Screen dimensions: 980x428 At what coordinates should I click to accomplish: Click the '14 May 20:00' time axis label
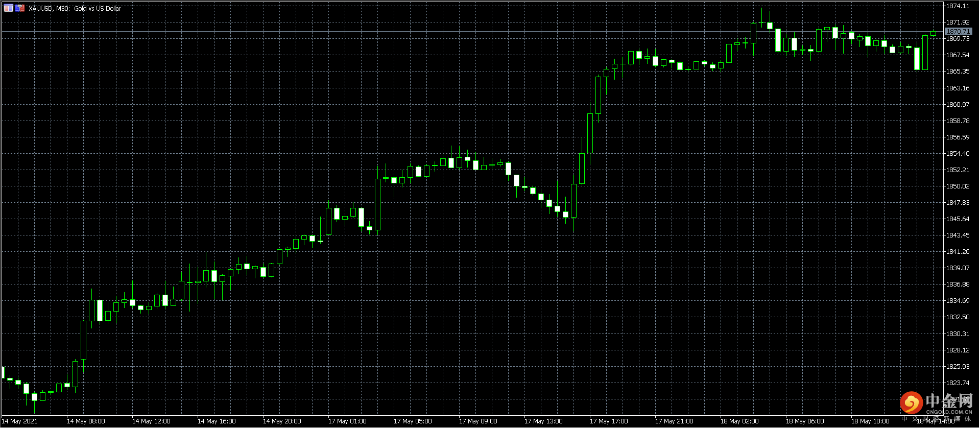click(282, 421)
